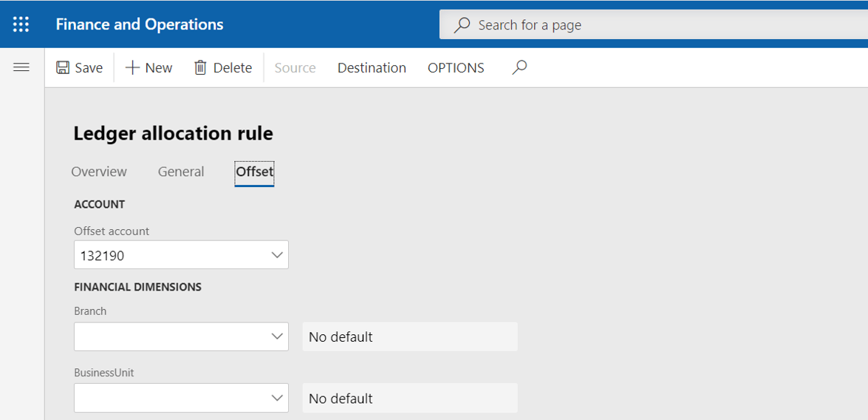Click the No default box beside Branch

tap(410, 336)
